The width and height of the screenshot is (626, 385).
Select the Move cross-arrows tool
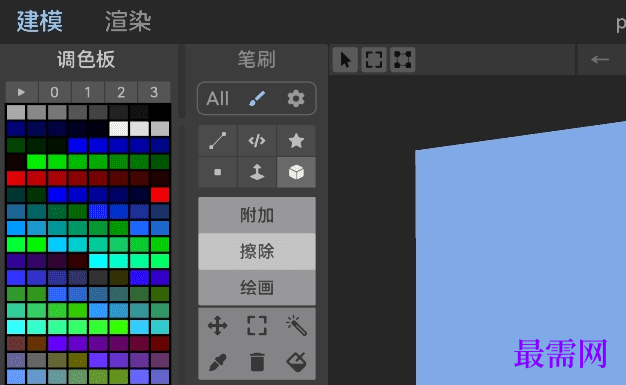click(218, 326)
